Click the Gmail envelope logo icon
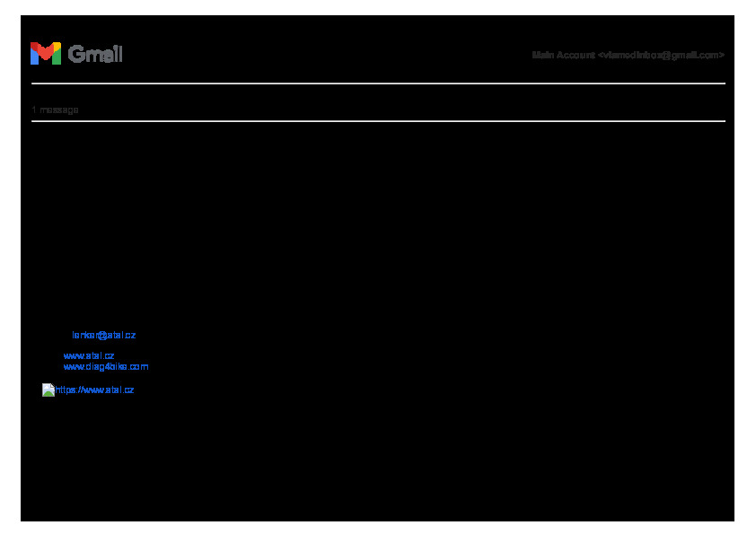 pyautogui.click(x=45, y=54)
